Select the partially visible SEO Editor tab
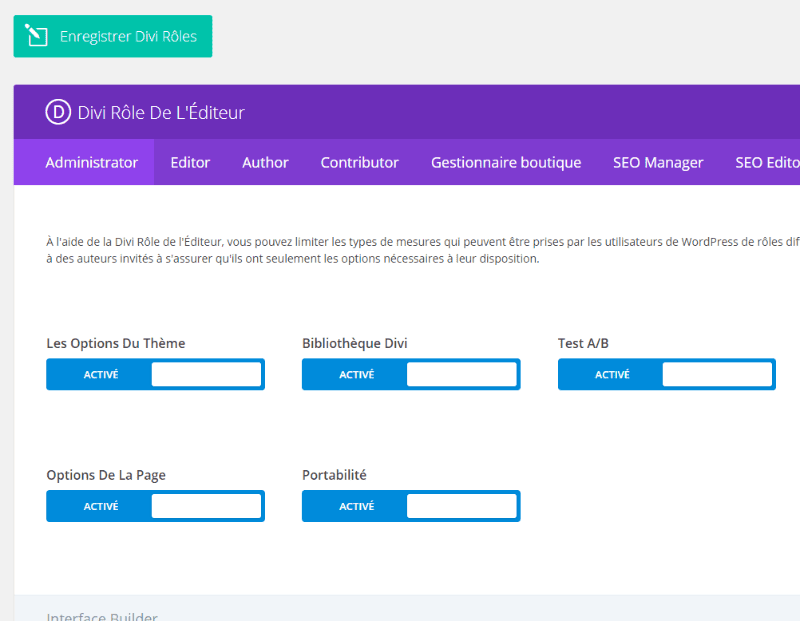Viewport: 800px width, 621px height. (x=767, y=162)
